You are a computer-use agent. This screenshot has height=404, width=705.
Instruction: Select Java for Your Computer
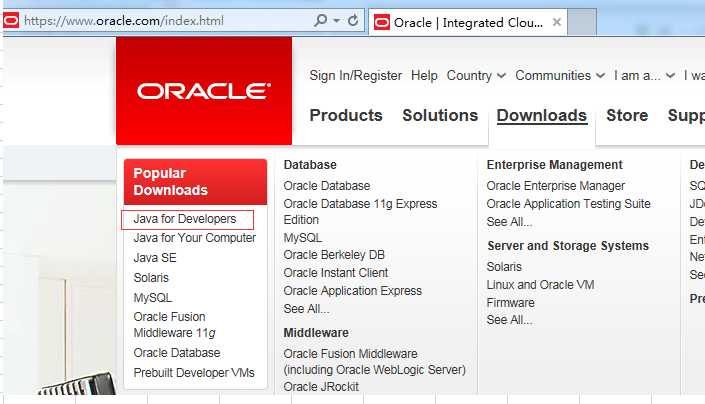[195, 238]
